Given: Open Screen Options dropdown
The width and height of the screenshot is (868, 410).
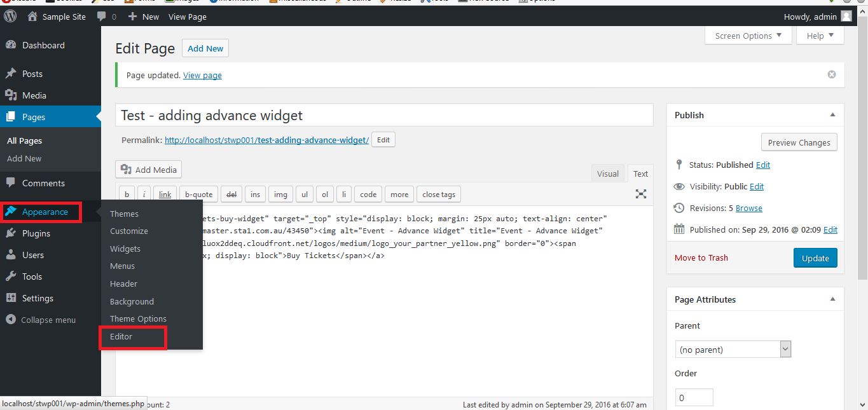Looking at the screenshot, I should (748, 36).
